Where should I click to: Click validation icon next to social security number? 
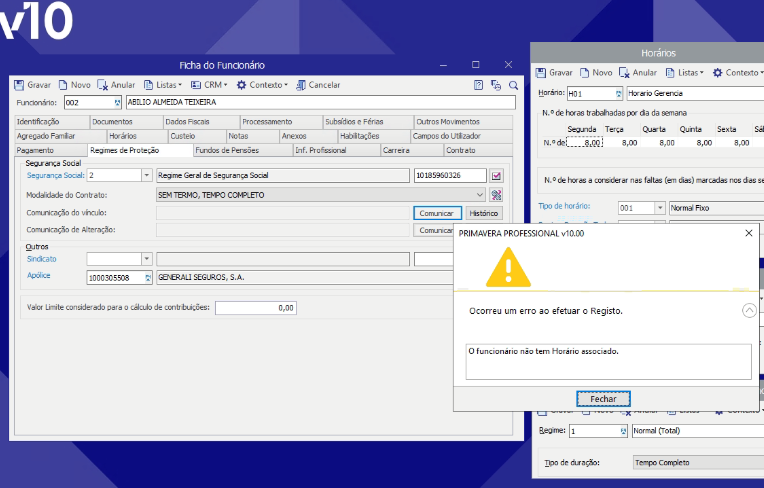pos(496,176)
